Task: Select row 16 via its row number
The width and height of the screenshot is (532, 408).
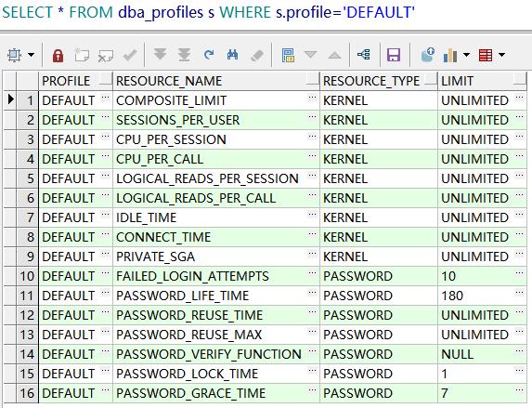Action: (28, 393)
